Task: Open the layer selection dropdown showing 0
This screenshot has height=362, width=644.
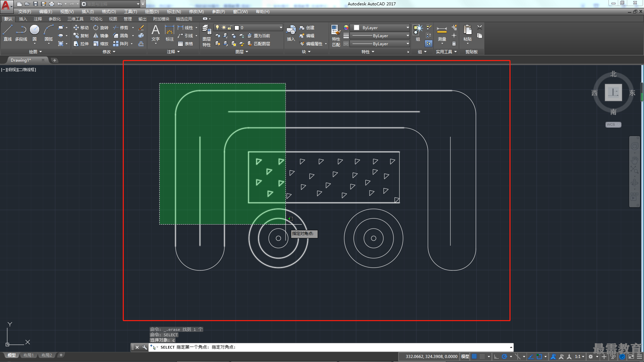Action: click(x=249, y=27)
